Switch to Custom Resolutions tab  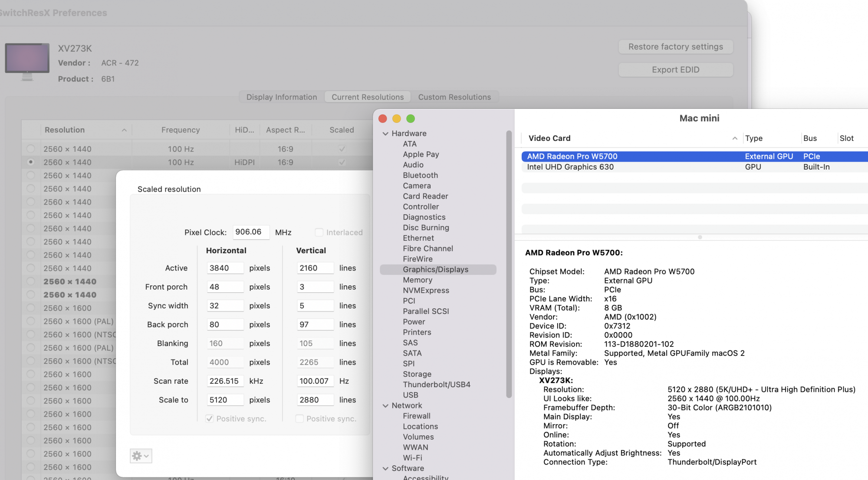[454, 97]
